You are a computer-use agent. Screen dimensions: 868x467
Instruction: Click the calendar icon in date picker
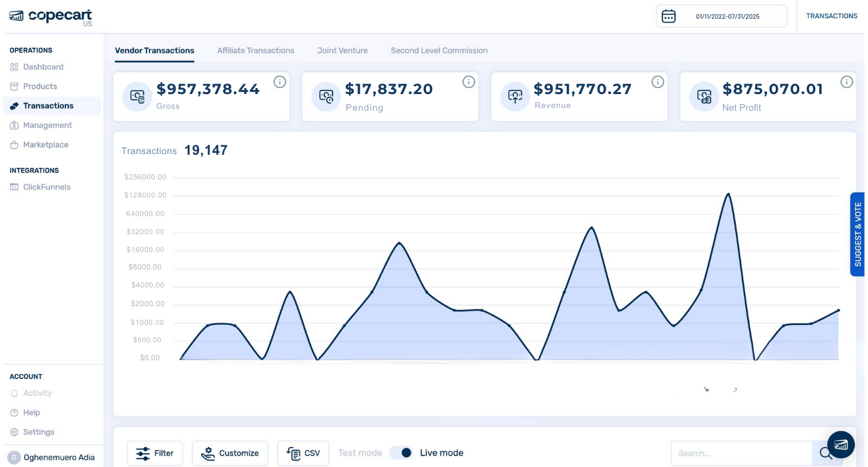tap(668, 17)
